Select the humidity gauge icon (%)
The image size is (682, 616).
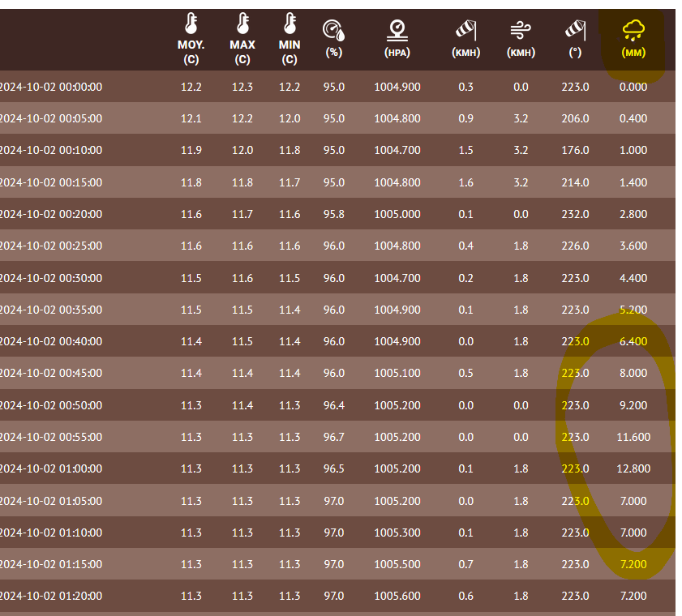[334, 31]
